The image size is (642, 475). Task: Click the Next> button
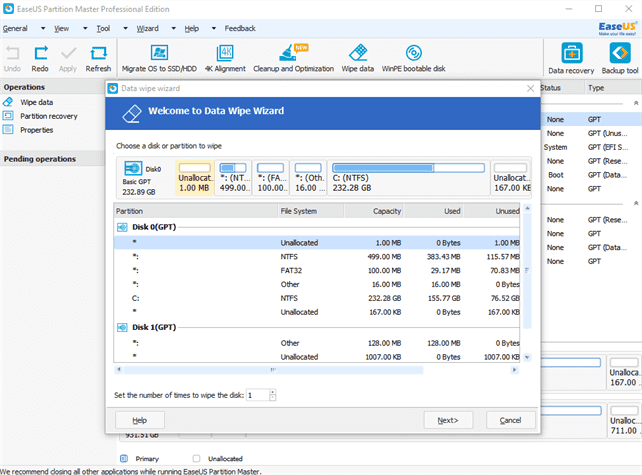pos(448,420)
